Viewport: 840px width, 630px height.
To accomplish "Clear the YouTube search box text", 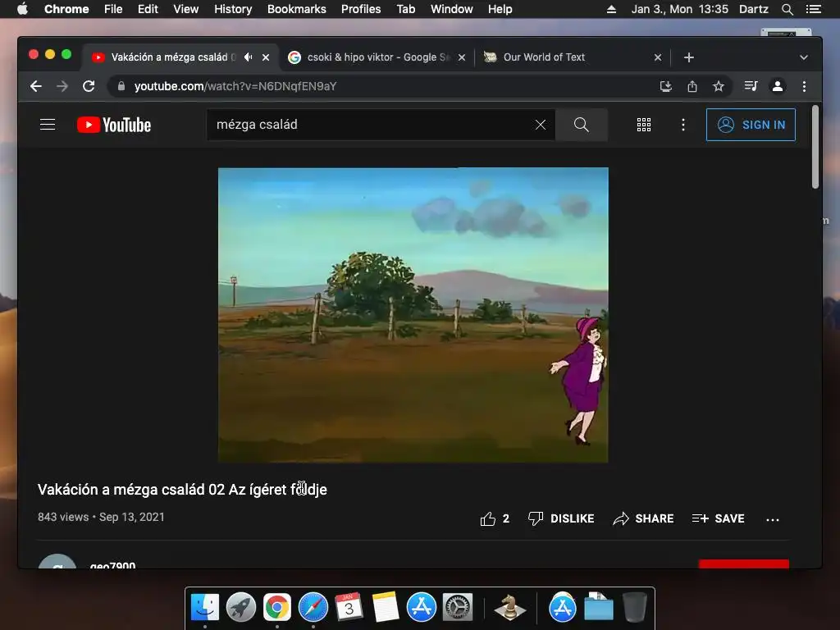I will pyautogui.click(x=541, y=125).
